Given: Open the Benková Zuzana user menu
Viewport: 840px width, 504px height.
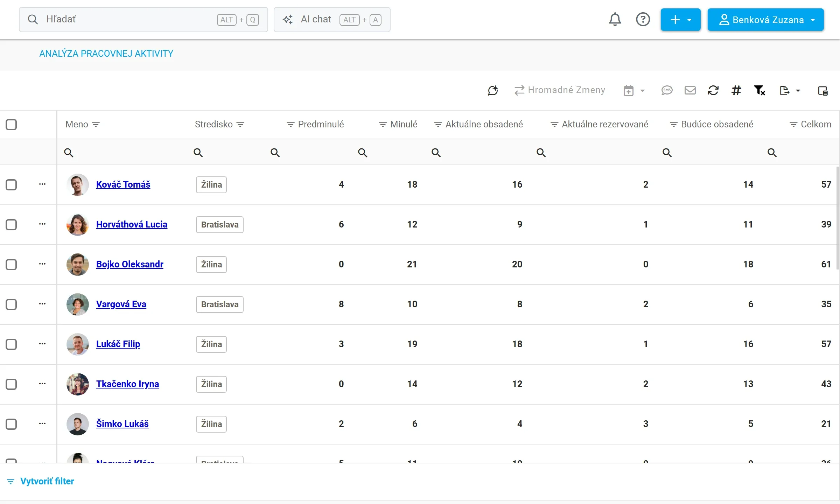Looking at the screenshot, I should tap(765, 20).
